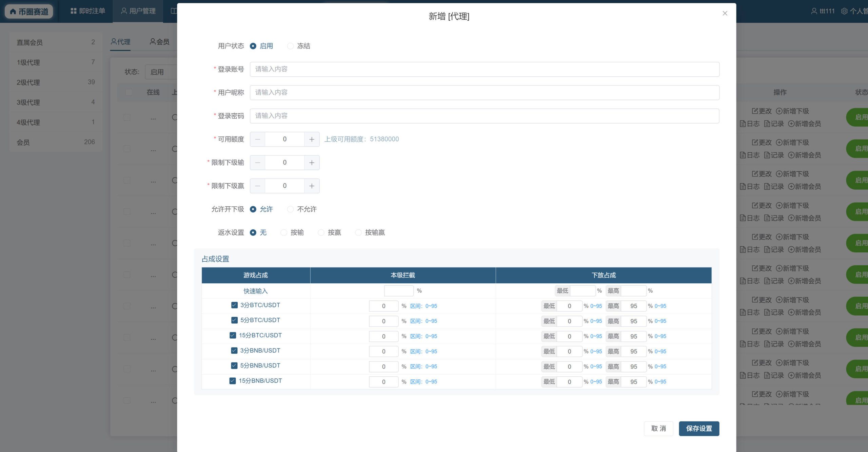868x452 pixels.
Task: Focus the 登录账号 input field
Action: coord(485,69)
